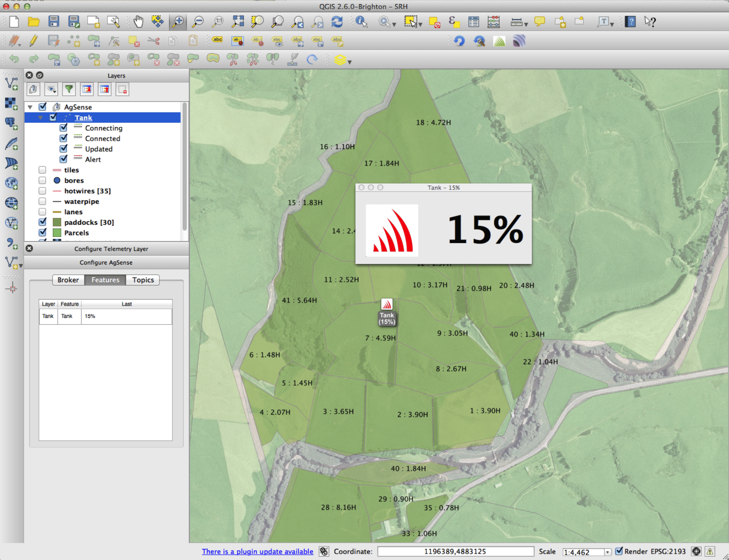Viewport: 729px width, 560px height.
Task: Click the Tank telemetry marker icon on the map
Action: (x=387, y=304)
